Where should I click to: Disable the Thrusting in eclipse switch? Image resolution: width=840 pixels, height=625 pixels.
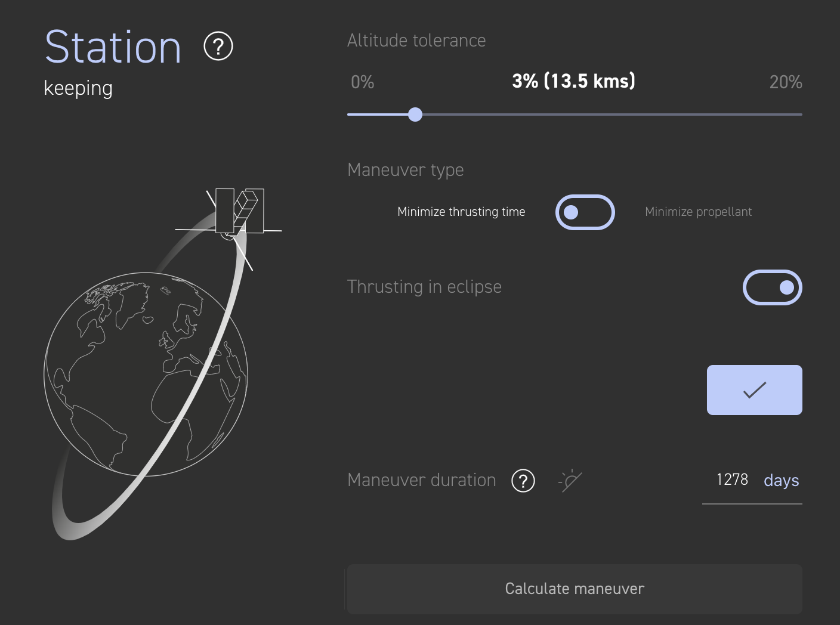(772, 287)
